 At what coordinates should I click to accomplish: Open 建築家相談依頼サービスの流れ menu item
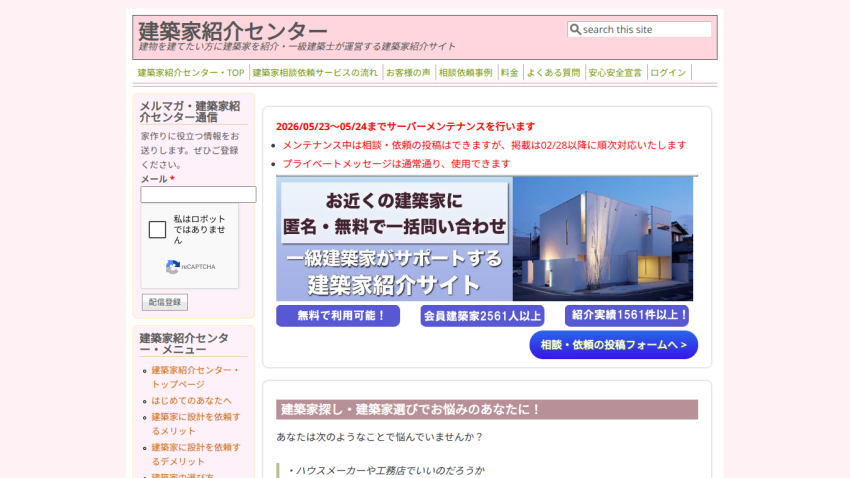point(315,73)
